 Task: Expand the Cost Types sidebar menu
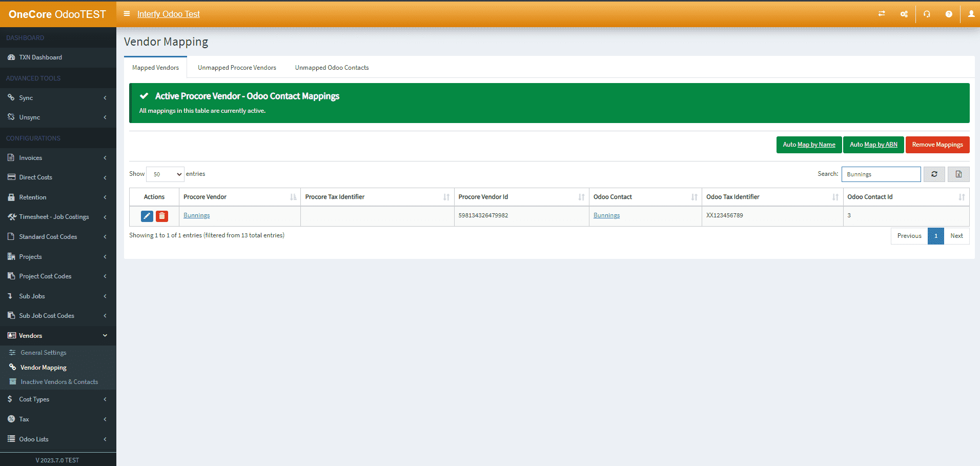[58, 399]
